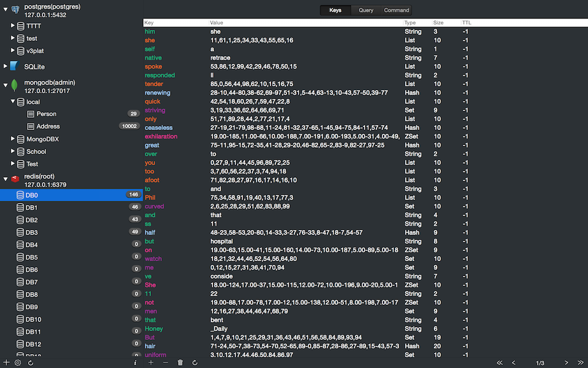588x368 pixels.
Task: Click the PostgreSQL elephant icon
Action: [x=15, y=10]
